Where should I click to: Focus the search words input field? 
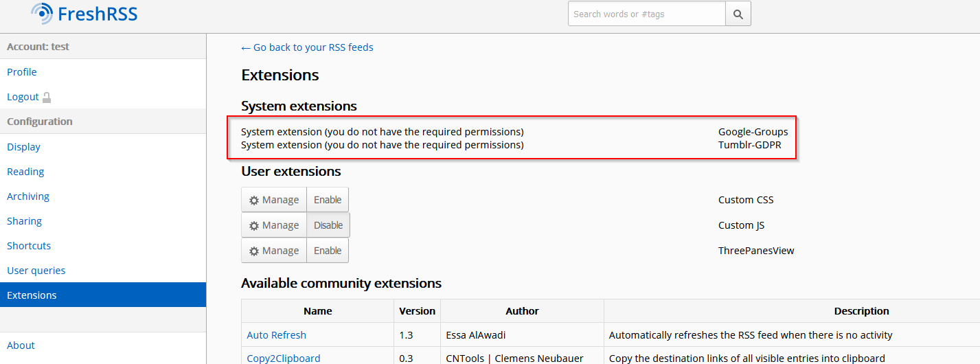(x=646, y=14)
